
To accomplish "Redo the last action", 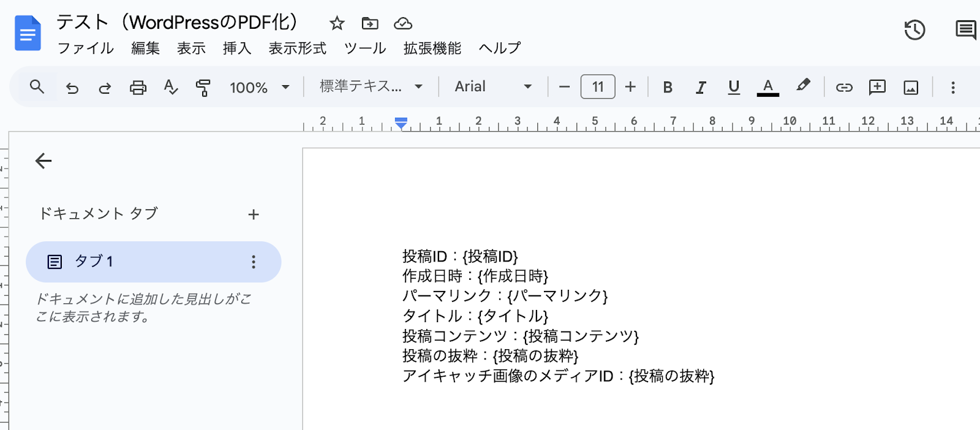I will 105,88.
